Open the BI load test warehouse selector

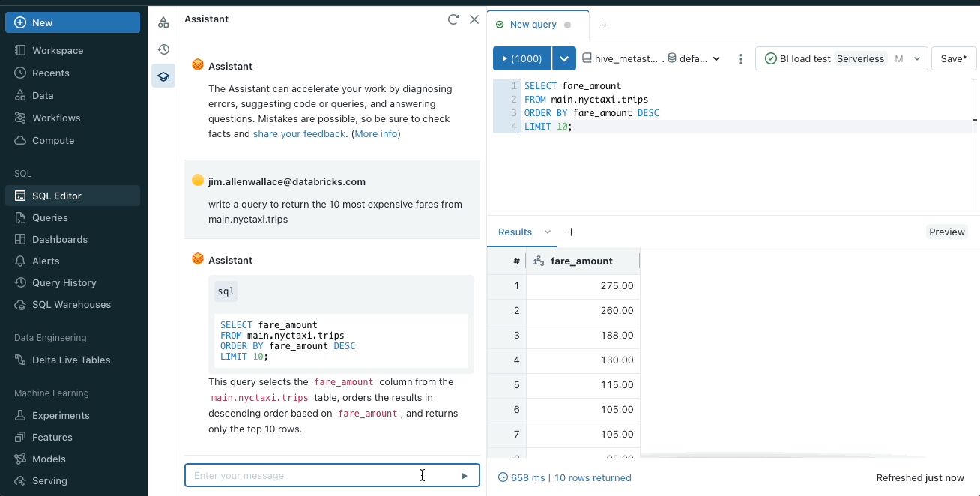(x=841, y=58)
